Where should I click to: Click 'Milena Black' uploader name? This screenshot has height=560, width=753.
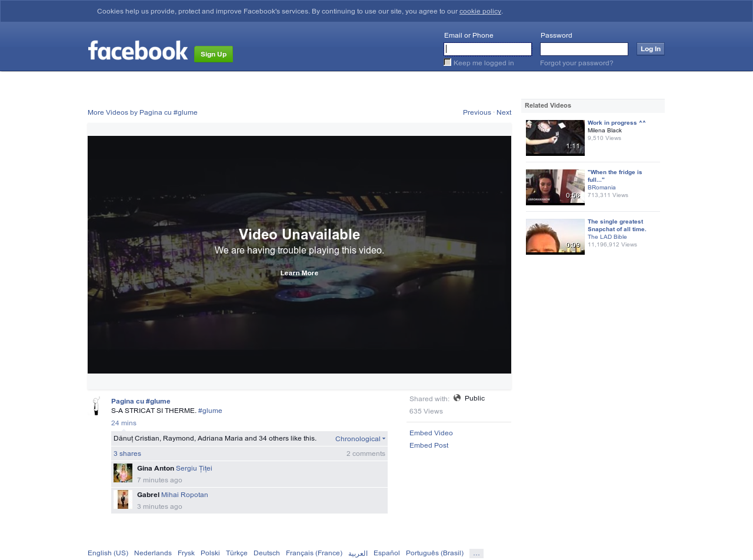click(x=605, y=131)
